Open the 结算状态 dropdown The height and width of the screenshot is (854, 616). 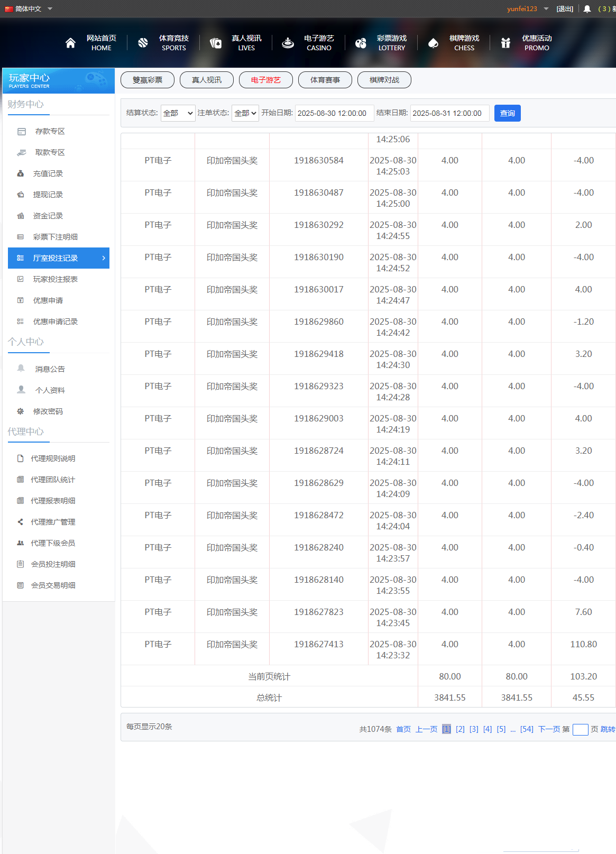click(178, 113)
